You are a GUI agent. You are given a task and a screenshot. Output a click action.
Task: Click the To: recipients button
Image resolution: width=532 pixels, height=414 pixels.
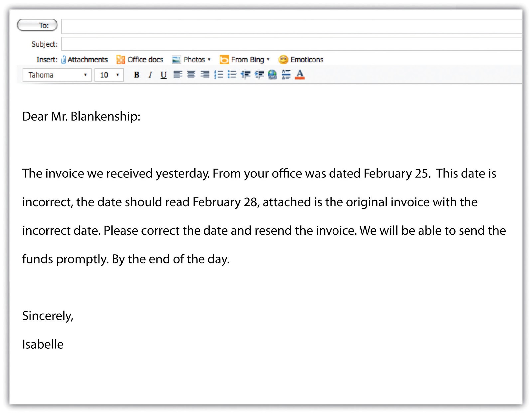point(37,25)
